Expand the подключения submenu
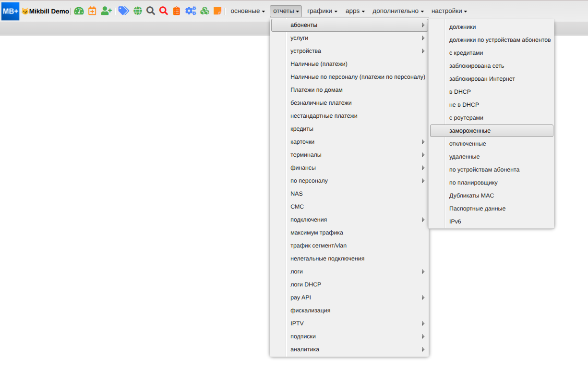Viewport: 588px width, 384px height. (349, 220)
